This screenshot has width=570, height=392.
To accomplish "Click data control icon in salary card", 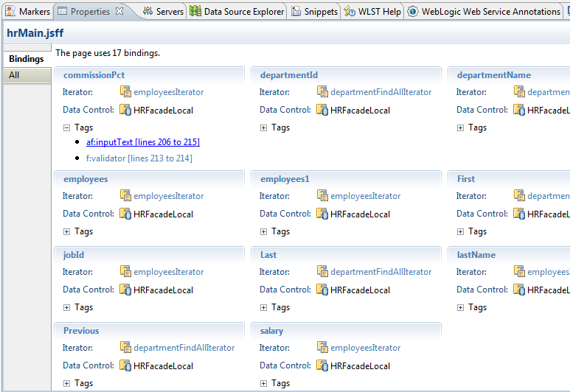I will point(322,365).
